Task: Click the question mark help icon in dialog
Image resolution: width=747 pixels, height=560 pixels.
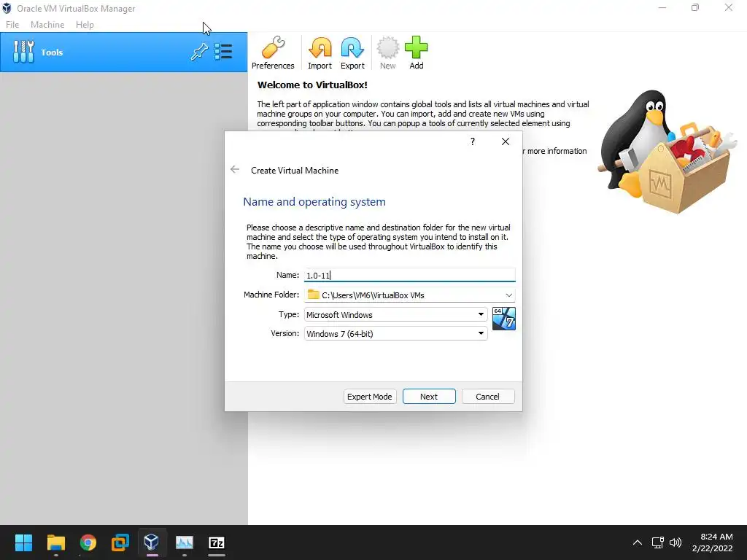Action: click(x=473, y=141)
